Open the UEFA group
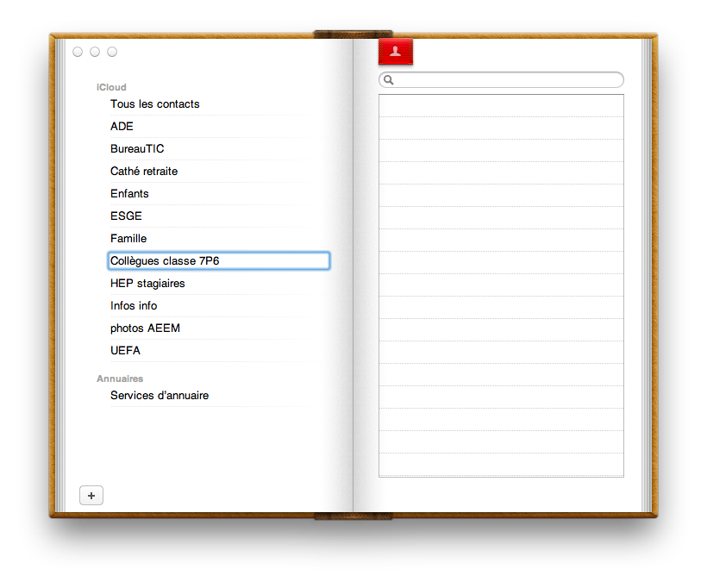This screenshot has height=588, width=707. [x=125, y=351]
